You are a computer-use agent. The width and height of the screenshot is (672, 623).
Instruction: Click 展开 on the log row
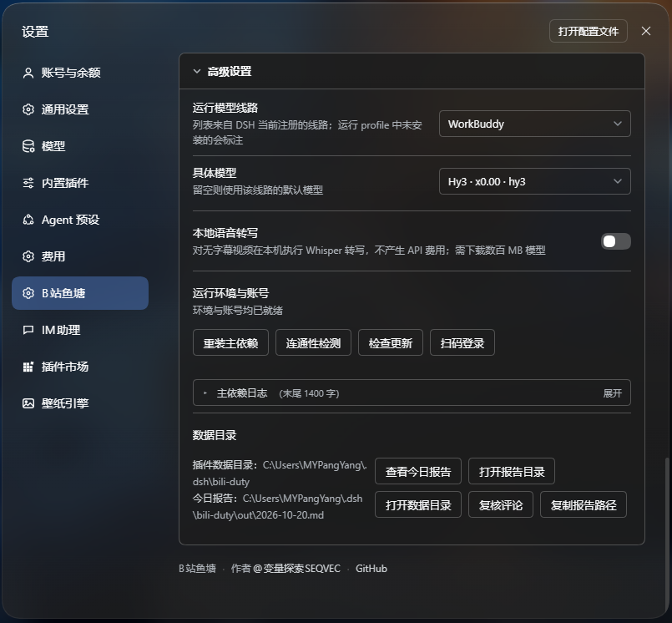612,393
